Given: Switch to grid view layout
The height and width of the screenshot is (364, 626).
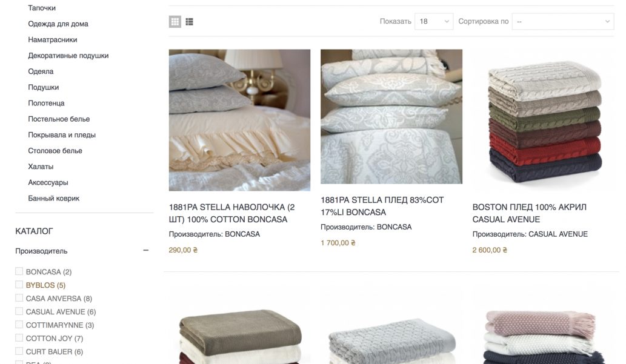Looking at the screenshot, I should [x=175, y=22].
